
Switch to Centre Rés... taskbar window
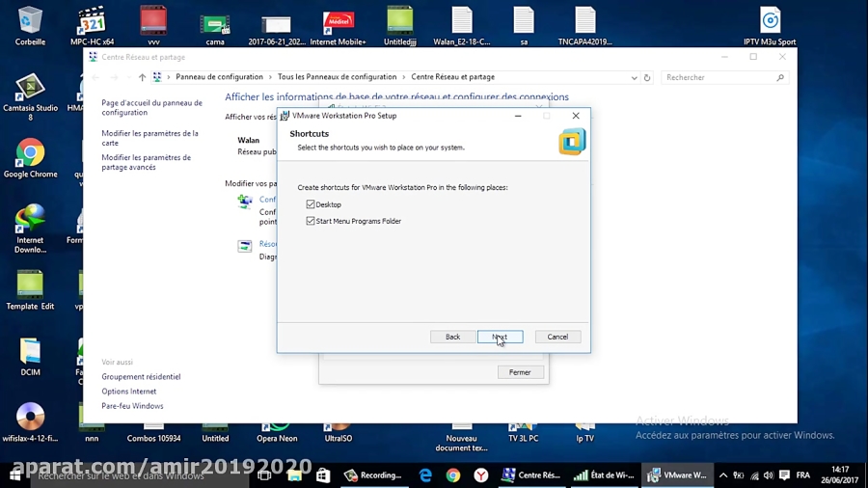(x=531, y=474)
